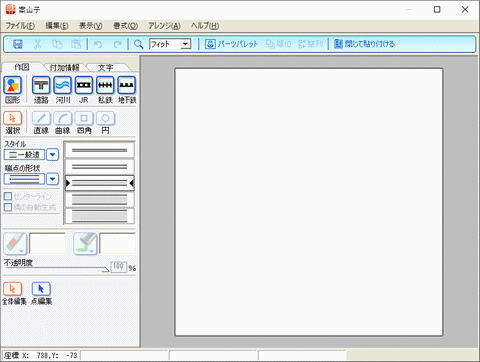This screenshot has height=362, width=480.
Task: Select the second road style thumbnail
Action: pyautogui.click(x=100, y=167)
